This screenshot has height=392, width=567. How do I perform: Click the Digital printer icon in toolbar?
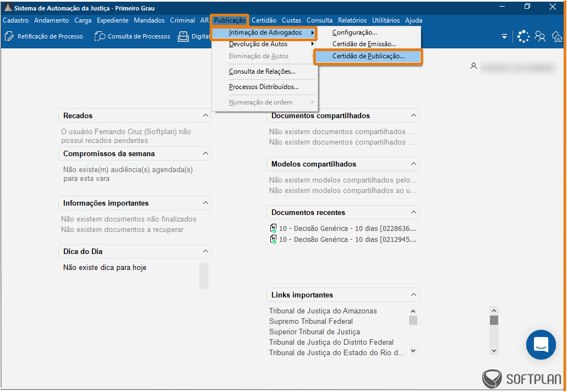183,36
